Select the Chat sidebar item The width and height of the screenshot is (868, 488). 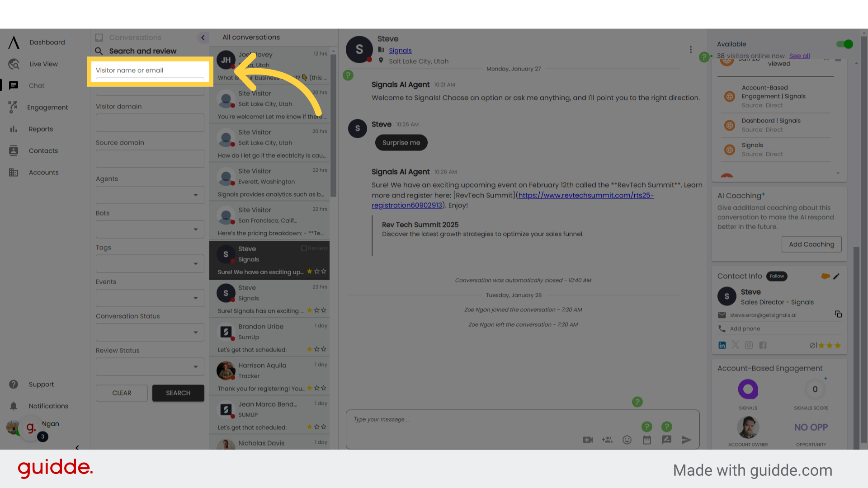pyautogui.click(x=37, y=85)
